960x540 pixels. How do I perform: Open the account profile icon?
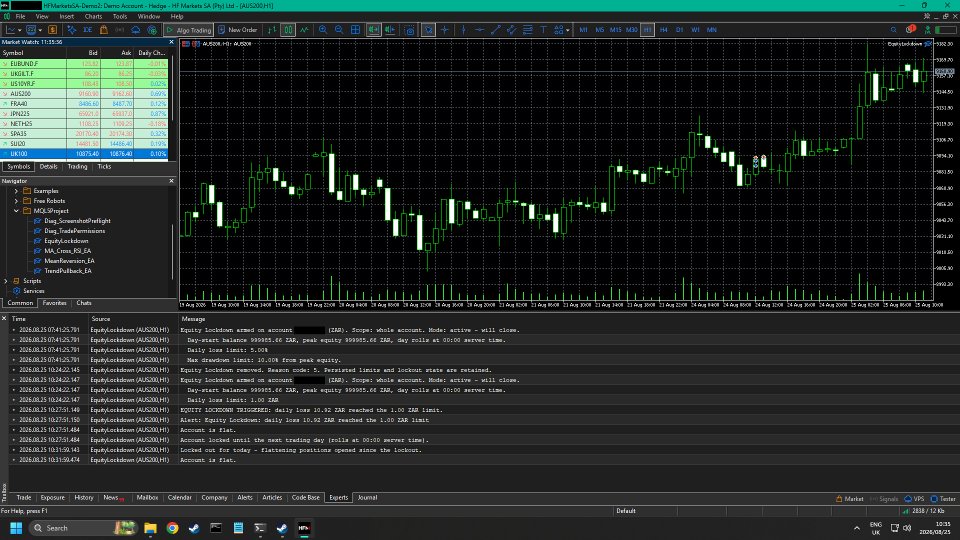click(x=928, y=29)
